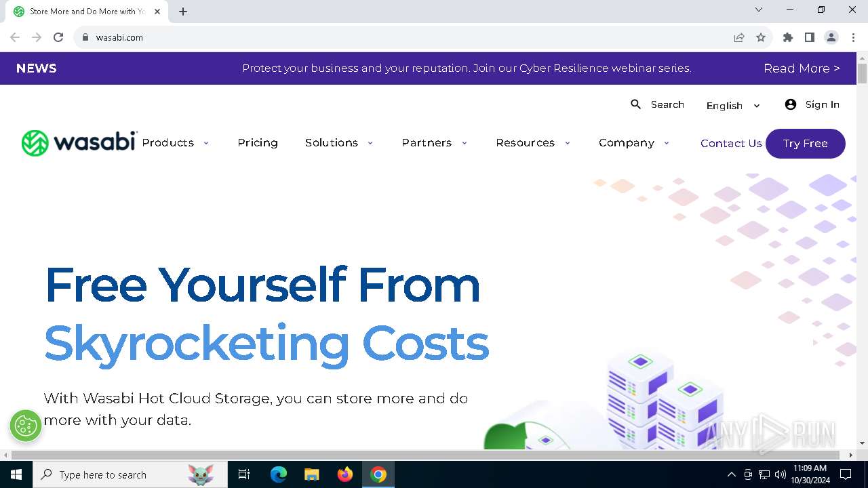Screen dimensions: 868x488
Task: Expand the Products menu
Action: [x=176, y=143]
